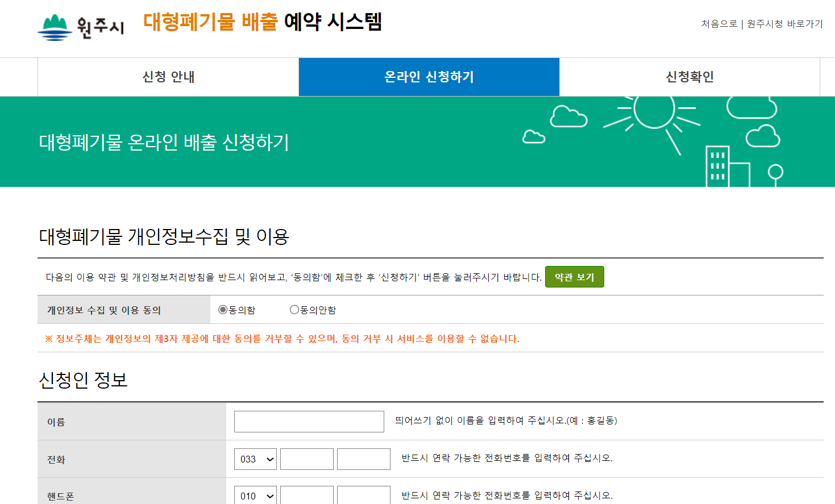
Task: Click the 이름 name input field
Action: (309, 422)
